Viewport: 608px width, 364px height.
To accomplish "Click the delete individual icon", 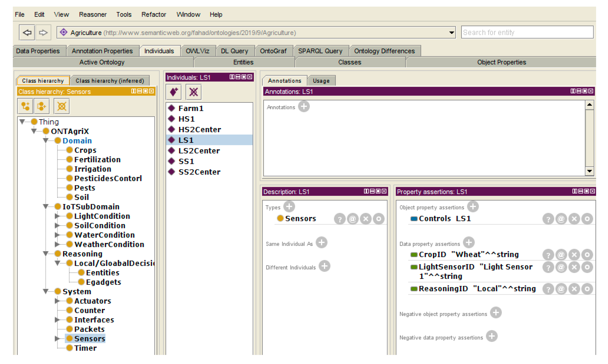I will coord(193,92).
